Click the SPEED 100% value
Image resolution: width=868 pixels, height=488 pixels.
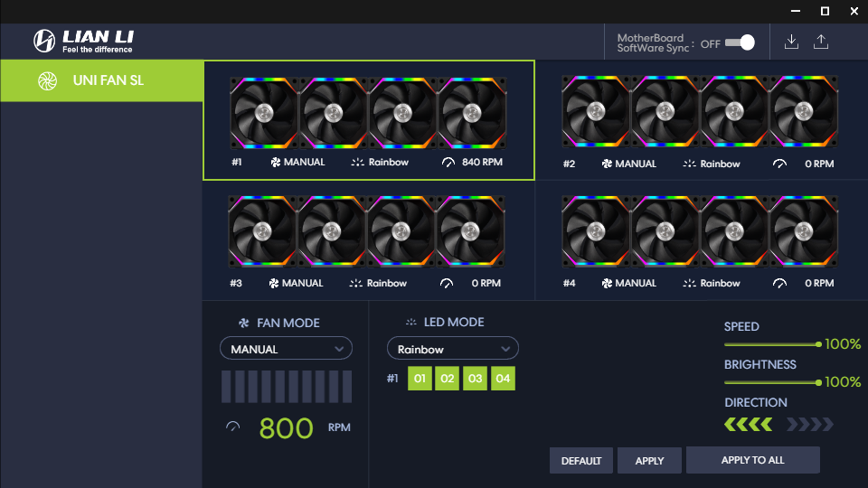tap(843, 344)
